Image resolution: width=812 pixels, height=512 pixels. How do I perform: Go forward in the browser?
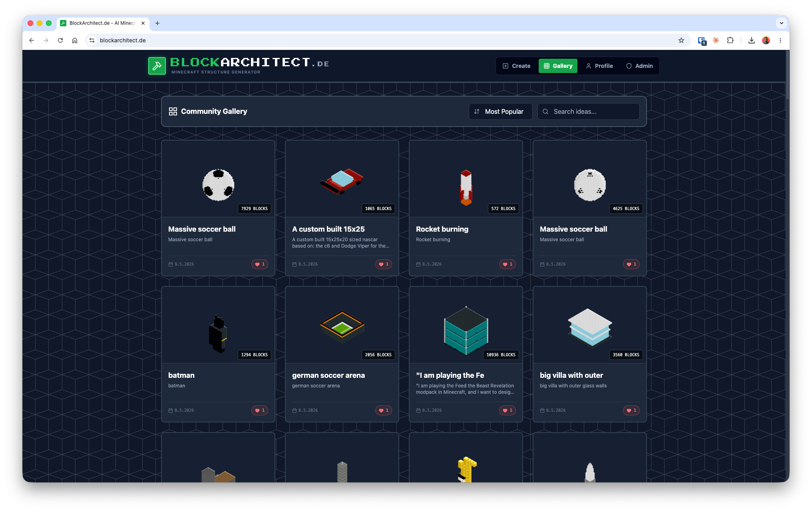(x=46, y=40)
